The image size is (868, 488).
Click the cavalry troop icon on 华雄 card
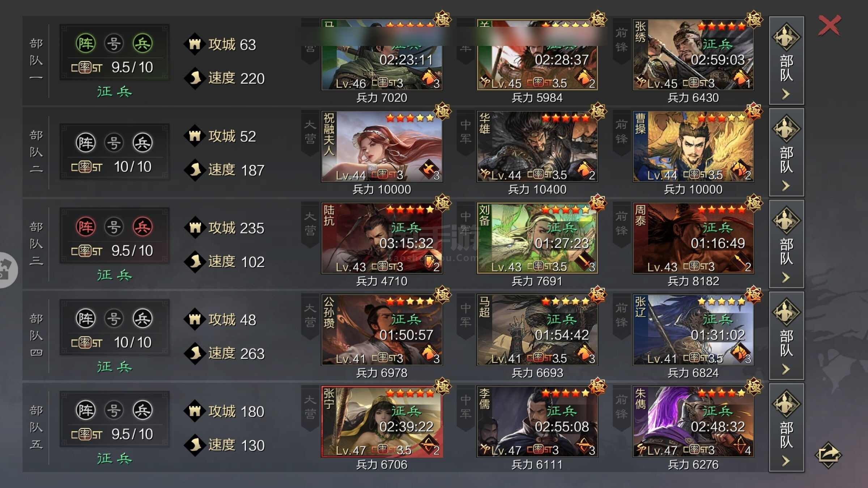coord(584,169)
